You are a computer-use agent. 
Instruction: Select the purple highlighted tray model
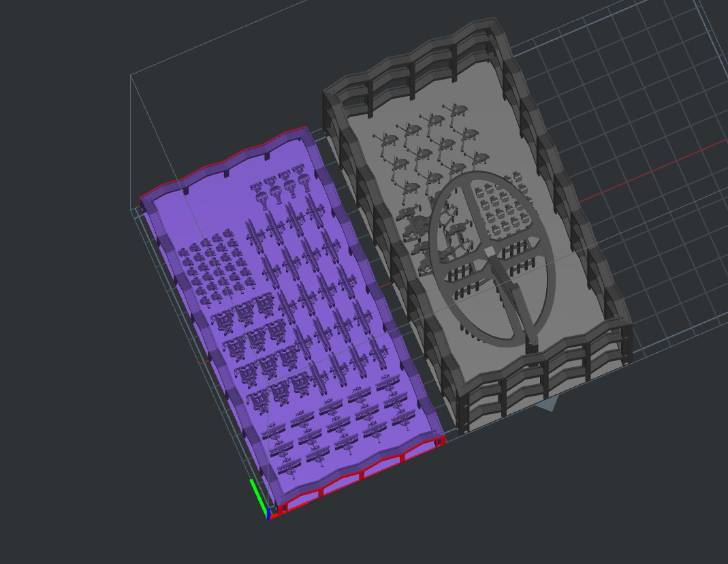click(x=293, y=322)
